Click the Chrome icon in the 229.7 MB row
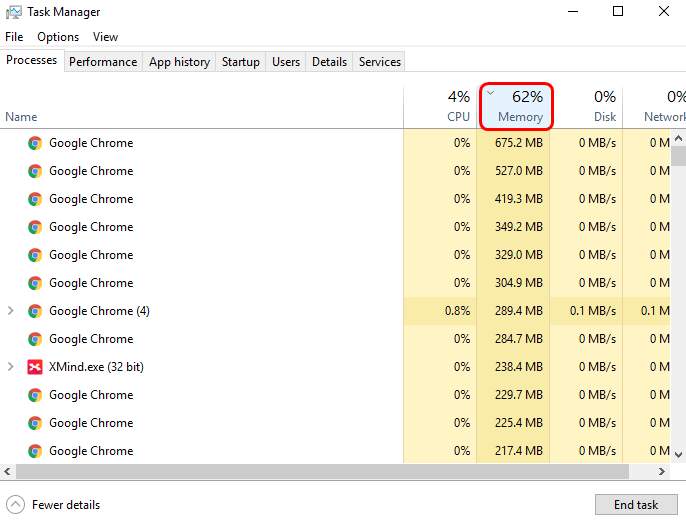This screenshot has height=524, width=686. click(x=35, y=395)
